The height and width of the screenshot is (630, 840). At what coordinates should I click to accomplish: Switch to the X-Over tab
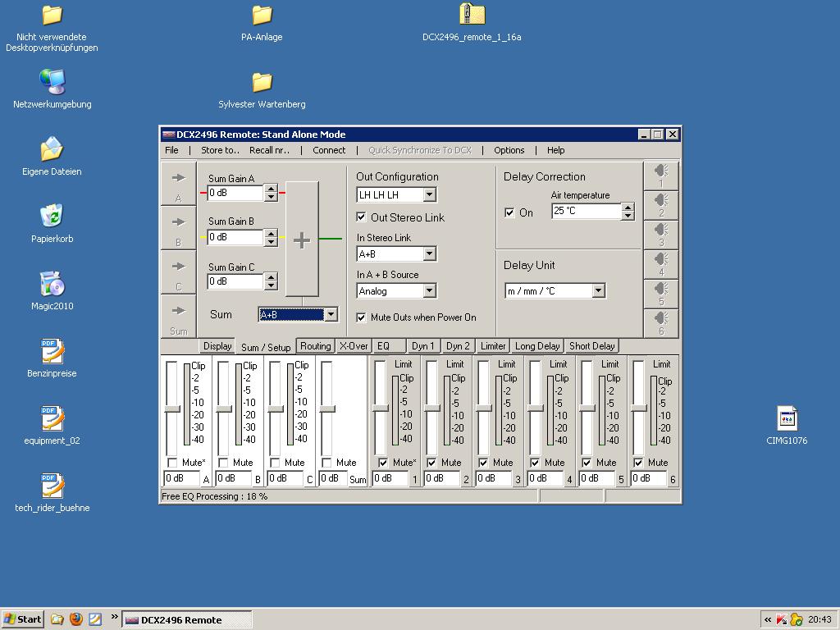click(354, 346)
